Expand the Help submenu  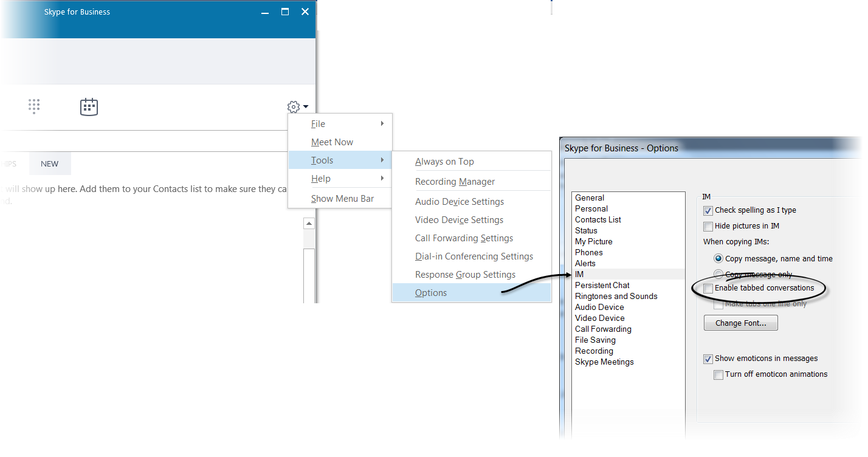point(321,178)
